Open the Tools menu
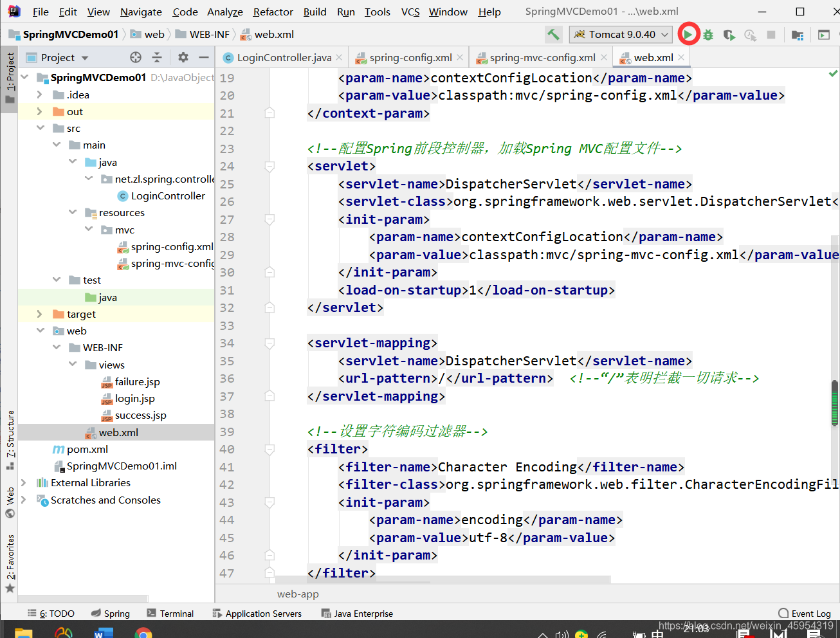This screenshot has height=638, width=840. click(x=377, y=12)
